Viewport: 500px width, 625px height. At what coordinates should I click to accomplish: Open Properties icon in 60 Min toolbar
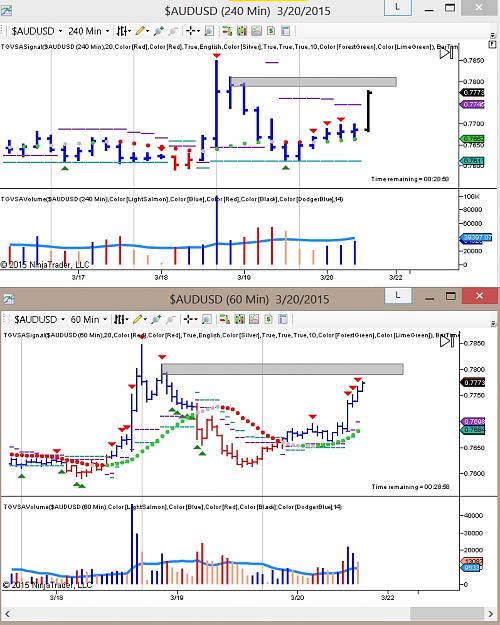pos(283,319)
